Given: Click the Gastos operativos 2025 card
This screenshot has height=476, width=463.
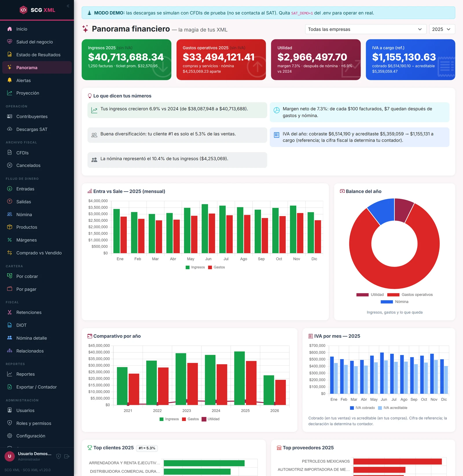Looking at the screenshot, I should pos(221,60).
